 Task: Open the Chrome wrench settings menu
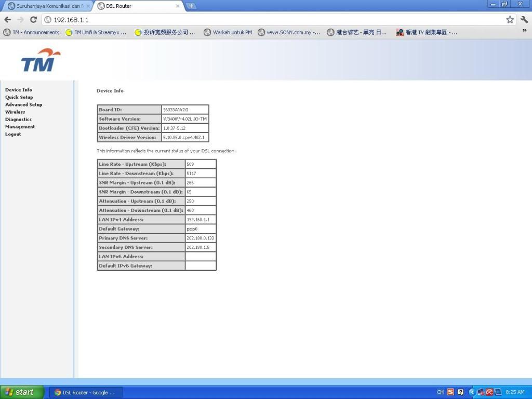click(524, 20)
